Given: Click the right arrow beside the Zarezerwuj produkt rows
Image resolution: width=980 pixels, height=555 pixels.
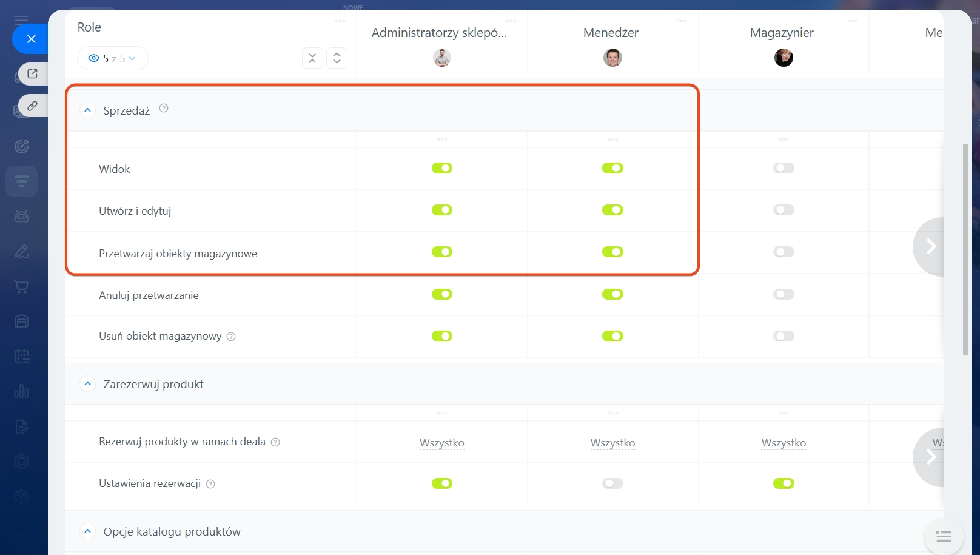Looking at the screenshot, I should [x=930, y=457].
